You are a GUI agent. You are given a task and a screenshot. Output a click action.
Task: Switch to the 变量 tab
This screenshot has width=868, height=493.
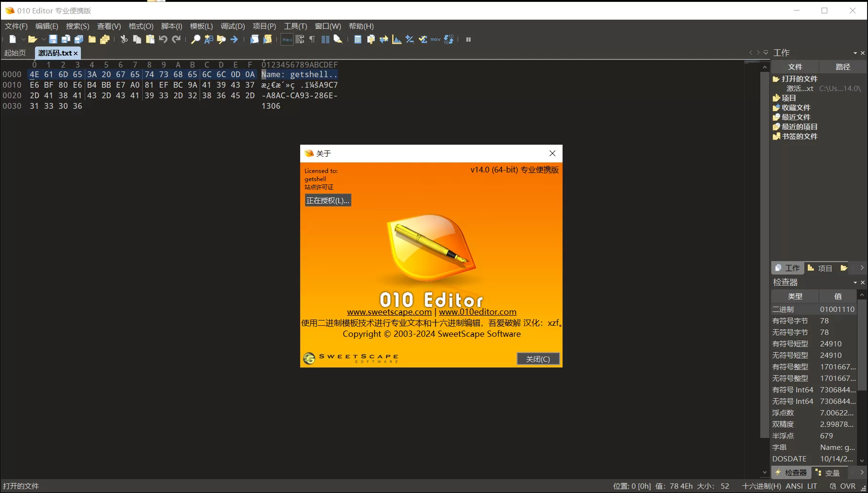pyautogui.click(x=828, y=473)
